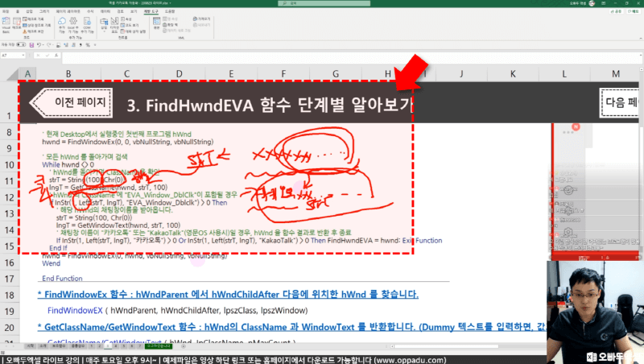Click the Select All corner triangle

pyautogui.click(x=12, y=74)
